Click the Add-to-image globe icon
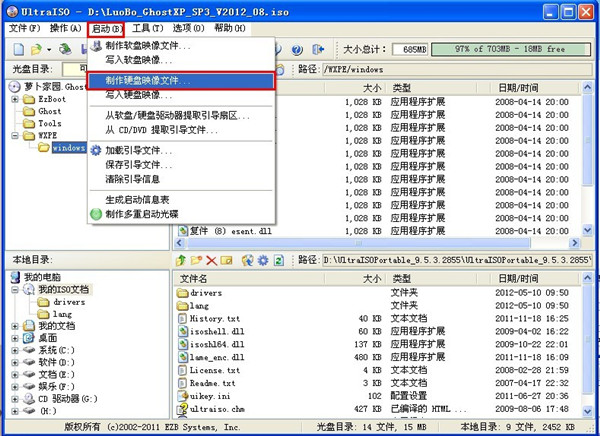The width and height of the screenshot is (600, 436). [248, 260]
